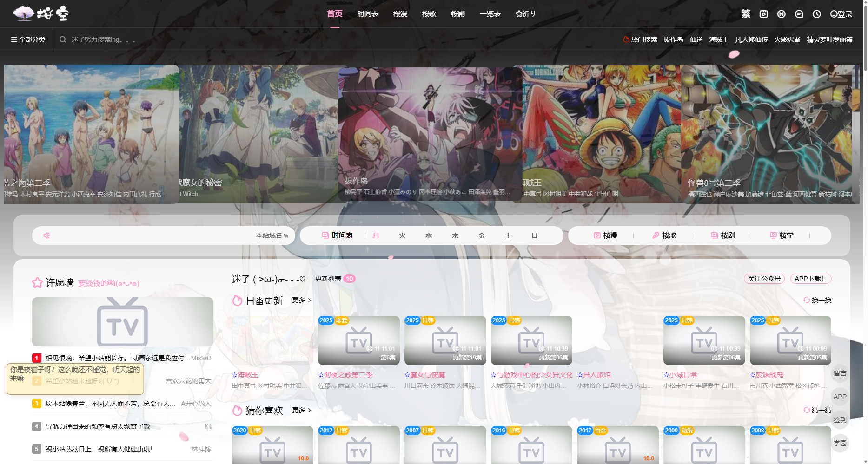The width and height of the screenshot is (868, 464).
Task: Open 时间表 in top navigation
Action: coord(368,14)
